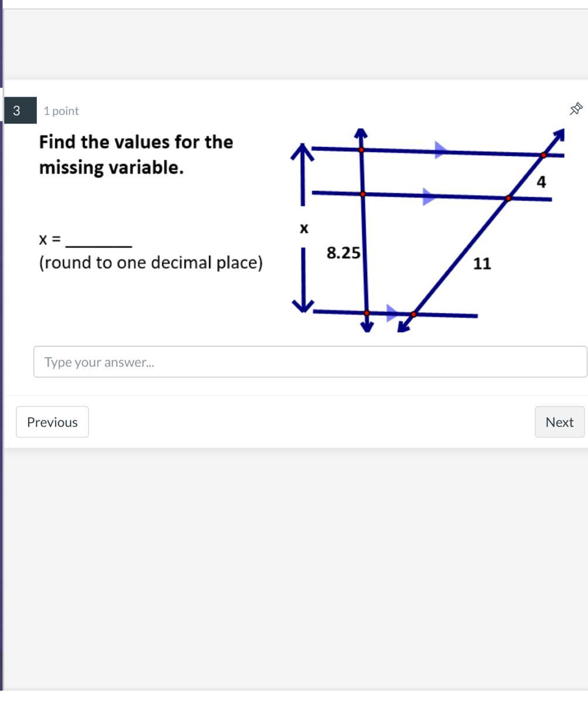Screen dimensions: 588x703
Task: Advance with the Next button
Action: tap(559, 422)
